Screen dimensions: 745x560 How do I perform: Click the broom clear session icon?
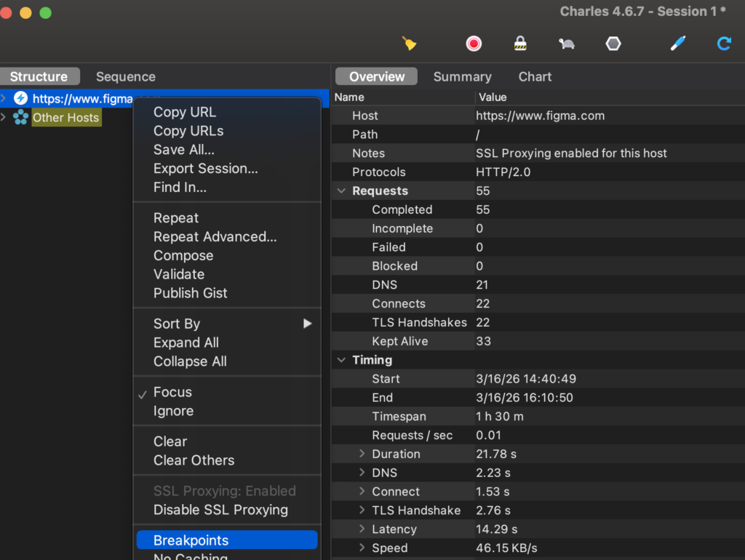point(410,44)
